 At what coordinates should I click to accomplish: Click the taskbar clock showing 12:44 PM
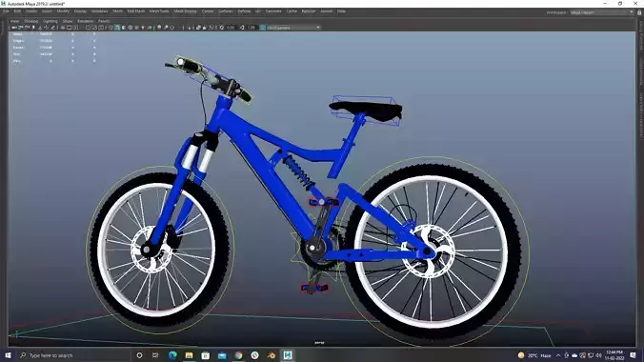[x=614, y=355]
